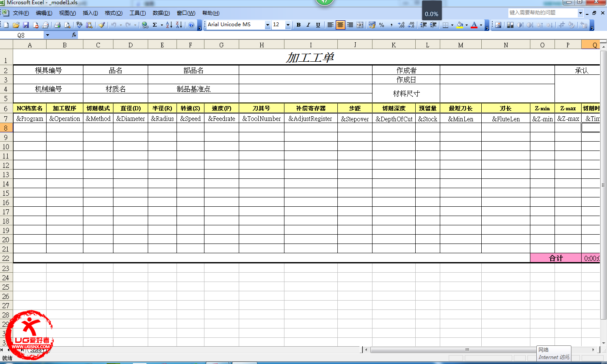Open Excel Help question mark

coord(191,25)
